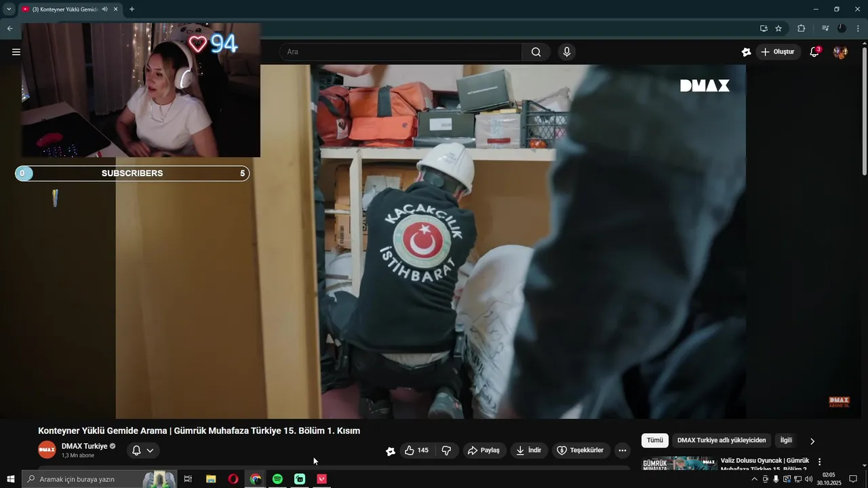Click the DMAX abone ol watermark
This screenshot has width=868, height=488.
click(839, 402)
